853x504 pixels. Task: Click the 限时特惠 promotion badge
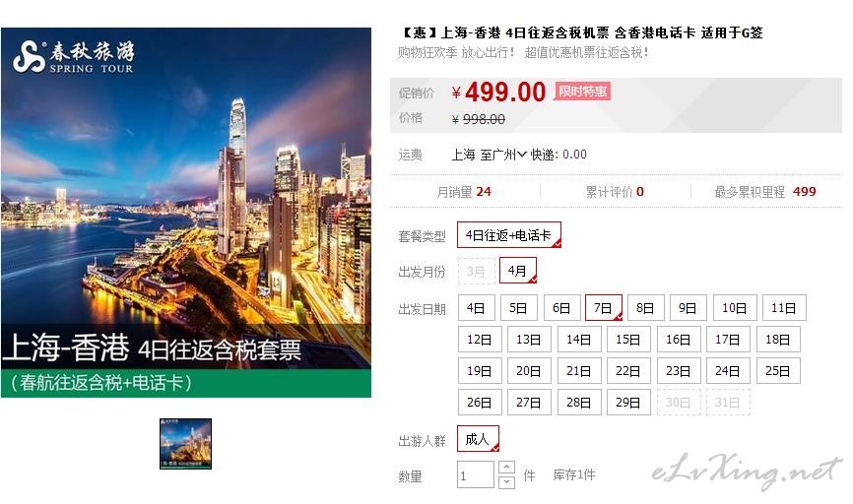[583, 92]
